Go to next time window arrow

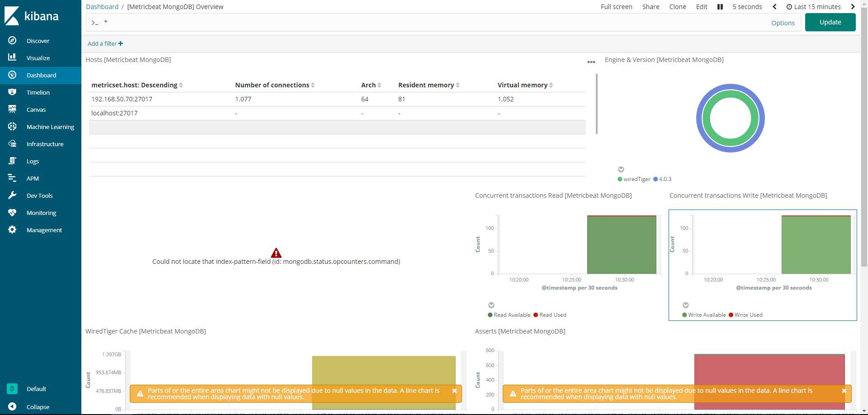853,7
